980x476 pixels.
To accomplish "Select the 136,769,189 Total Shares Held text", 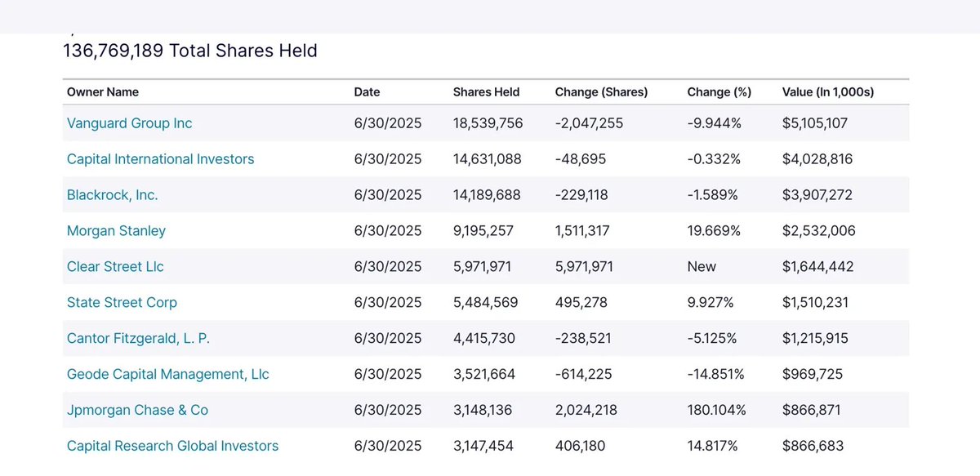I will click(x=190, y=51).
